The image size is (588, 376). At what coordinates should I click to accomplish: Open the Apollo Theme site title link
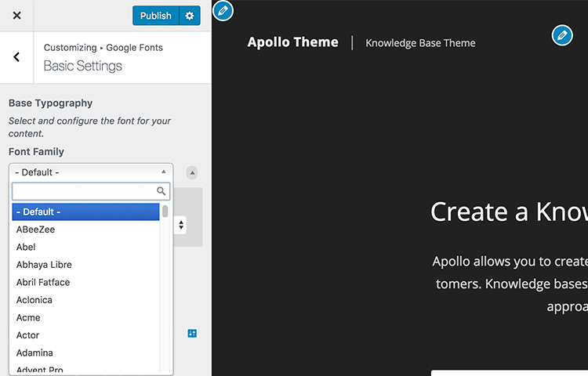(x=293, y=42)
